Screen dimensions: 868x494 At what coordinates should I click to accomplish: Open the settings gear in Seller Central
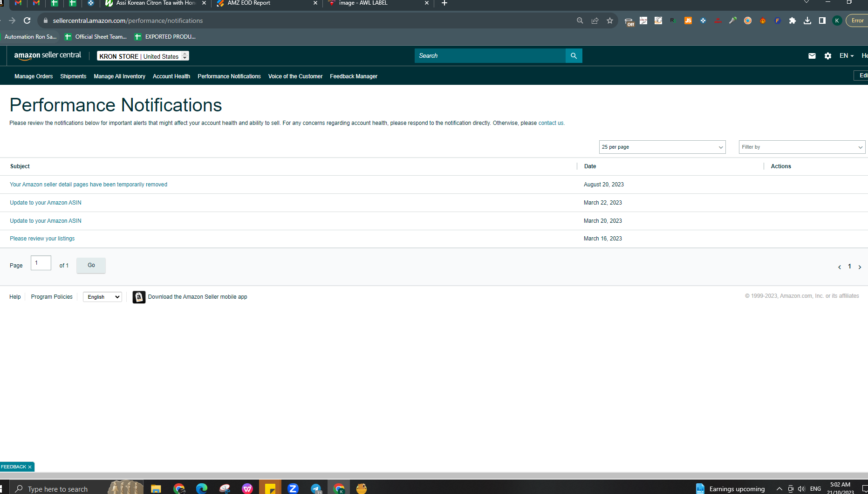coord(828,56)
